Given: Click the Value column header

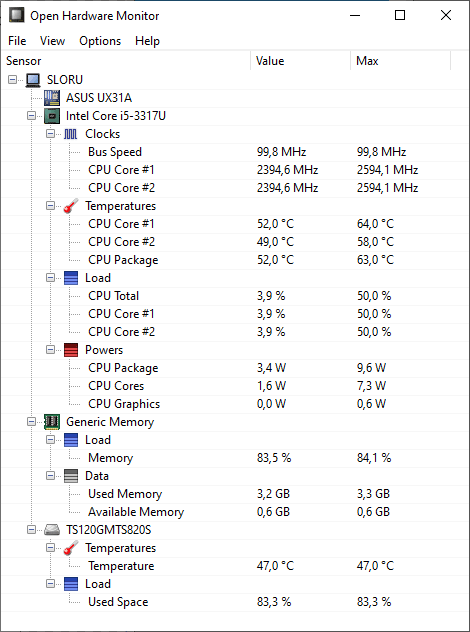Looking at the screenshot, I should click(300, 61).
